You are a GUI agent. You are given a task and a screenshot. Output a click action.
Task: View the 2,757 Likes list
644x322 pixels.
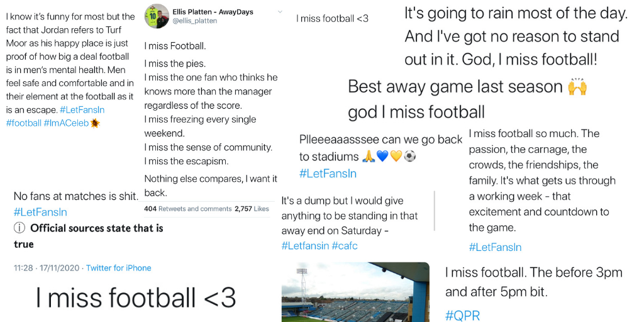252,209
